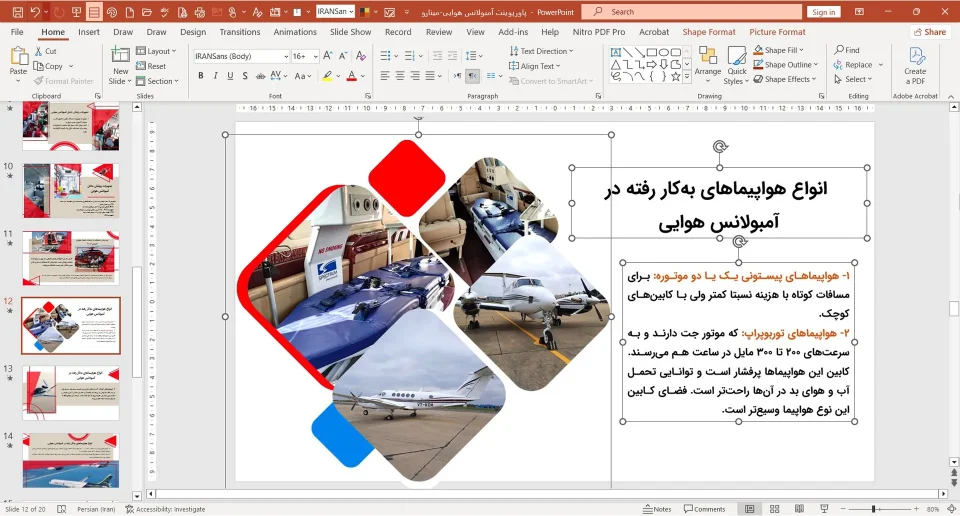Adjust the zoom slider handle
This screenshot has width=960, height=516.
[874, 509]
